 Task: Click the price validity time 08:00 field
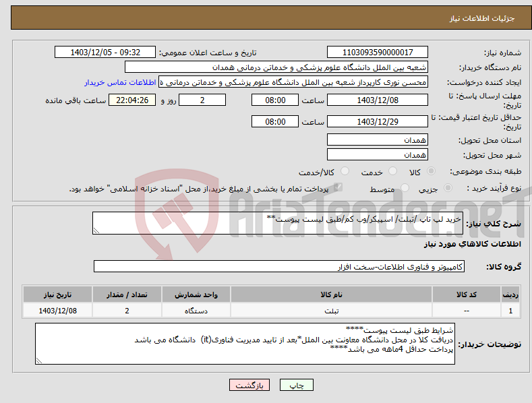(x=275, y=121)
